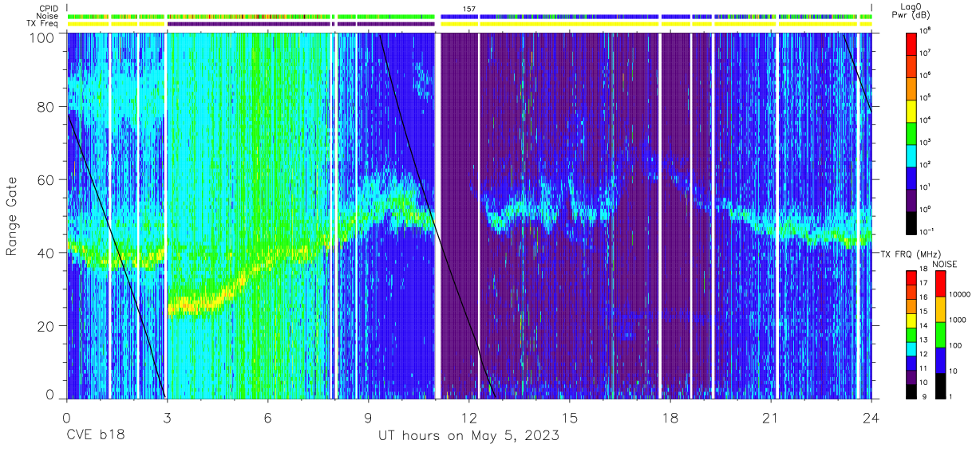Click the 24 tick on UT hours axis

(x=871, y=418)
